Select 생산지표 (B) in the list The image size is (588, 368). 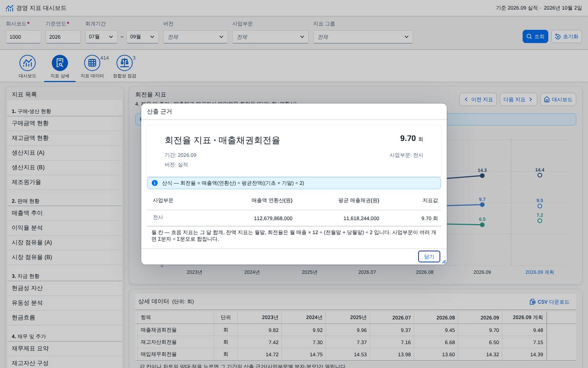[65, 168]
